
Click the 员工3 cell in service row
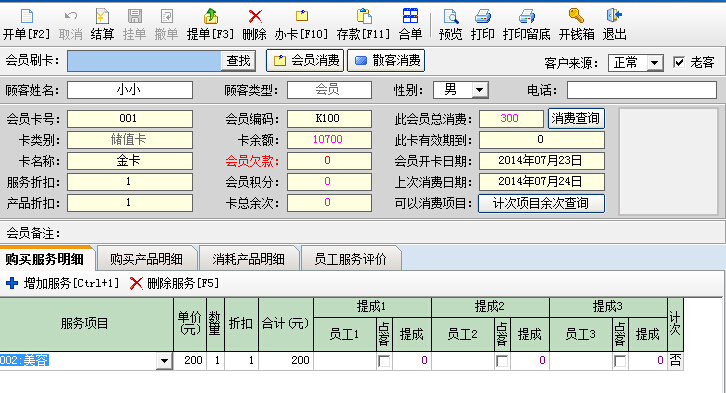[x=581, y=361]
